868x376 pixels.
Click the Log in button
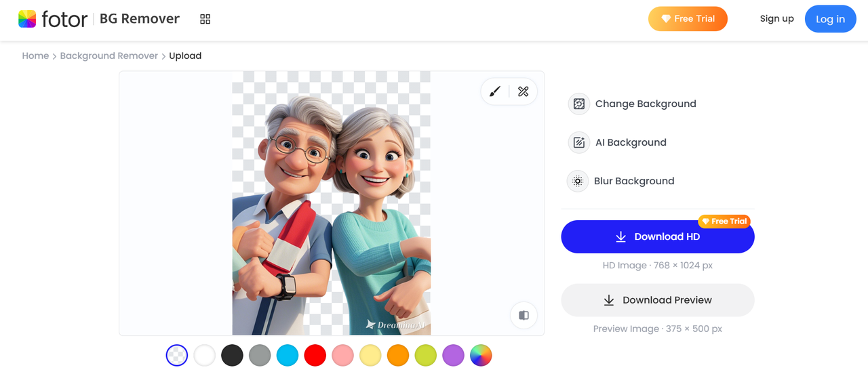[x=830, y=19]
